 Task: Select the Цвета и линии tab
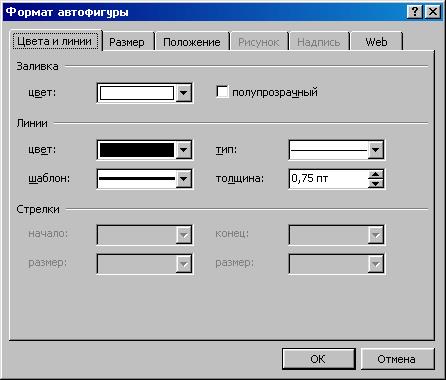[x=54, y=41]
